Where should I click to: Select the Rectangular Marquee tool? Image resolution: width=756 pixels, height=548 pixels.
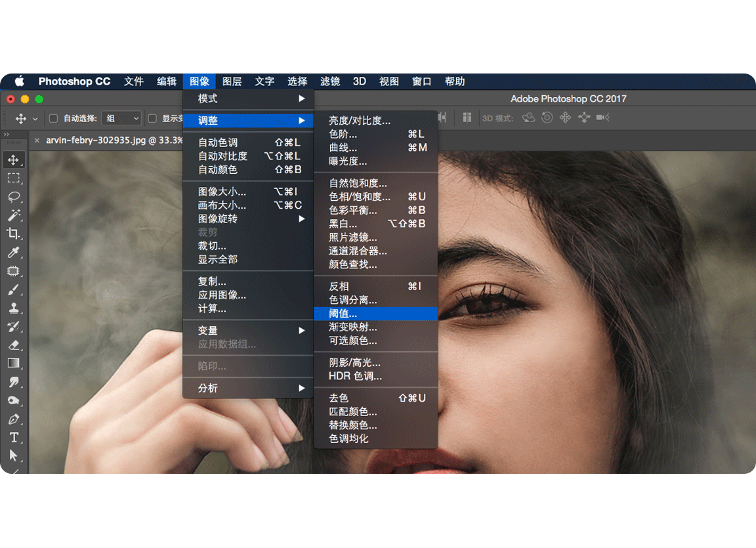click(x=14, y=179)
